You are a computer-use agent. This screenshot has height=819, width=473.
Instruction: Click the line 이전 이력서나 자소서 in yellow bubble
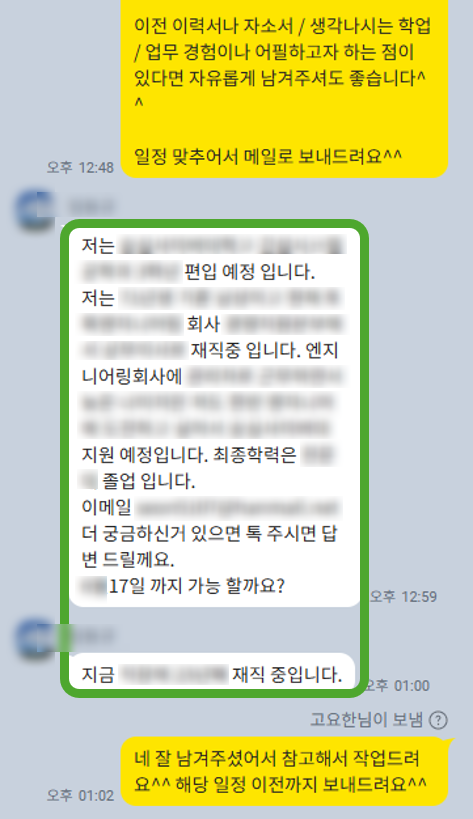[214, 26]
